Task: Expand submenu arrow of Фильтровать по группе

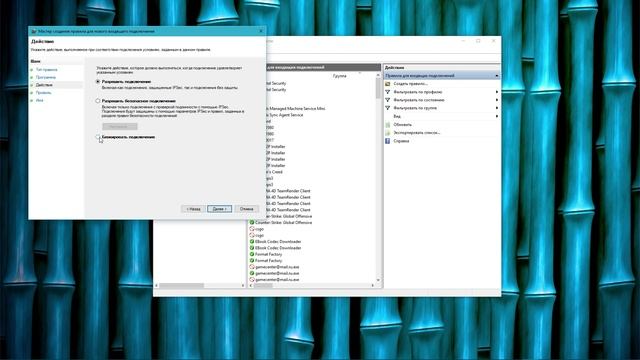Action: tap(497, 108)
